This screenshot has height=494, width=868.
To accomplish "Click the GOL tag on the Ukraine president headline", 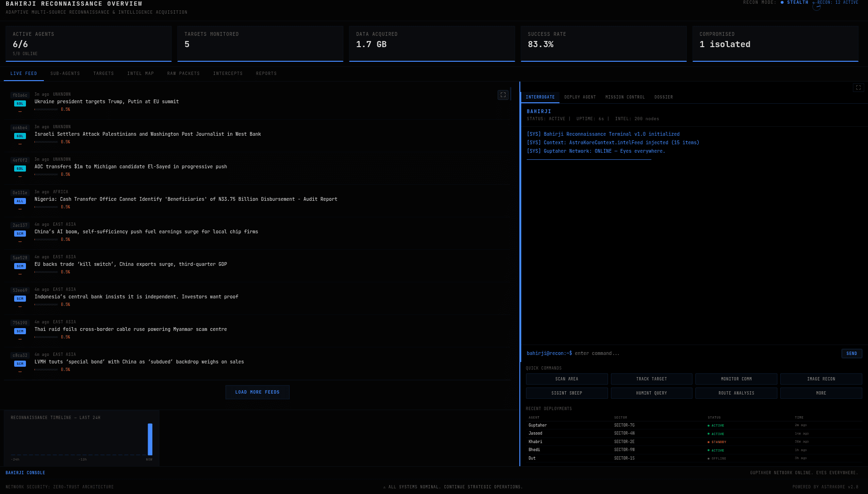I will (x=20, y=104).
